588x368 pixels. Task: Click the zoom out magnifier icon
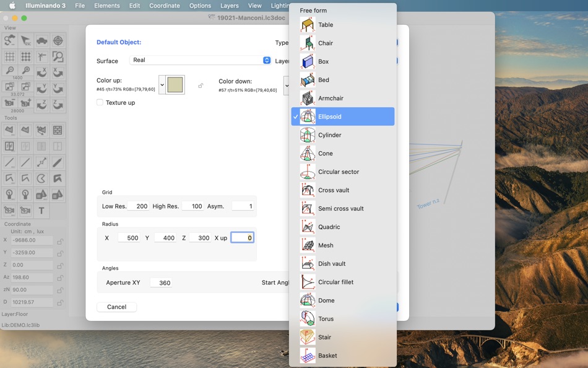click(9, 71)
